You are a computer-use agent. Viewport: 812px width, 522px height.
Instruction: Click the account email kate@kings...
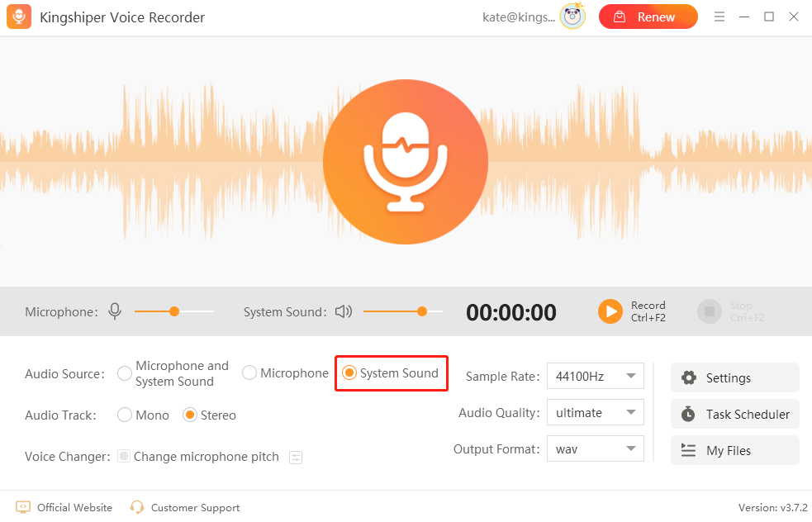pos(519,17)
